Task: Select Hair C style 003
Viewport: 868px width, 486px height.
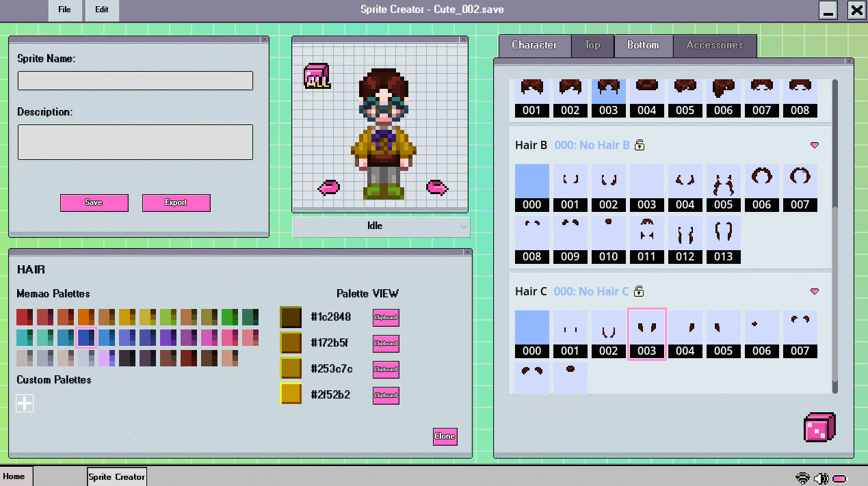Action: [x=647, y=334]
